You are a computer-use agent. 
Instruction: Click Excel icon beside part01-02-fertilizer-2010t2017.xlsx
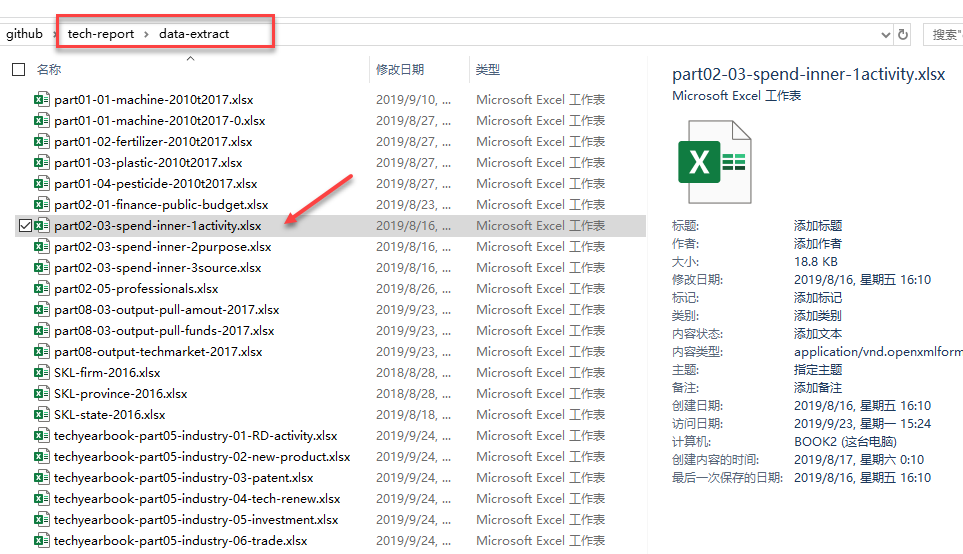(x=42, y=142)
